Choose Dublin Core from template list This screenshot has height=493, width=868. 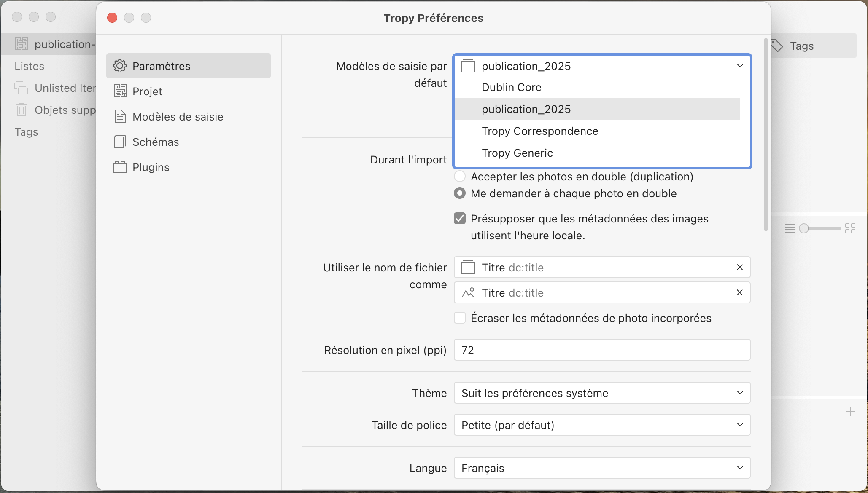point(512,87)
